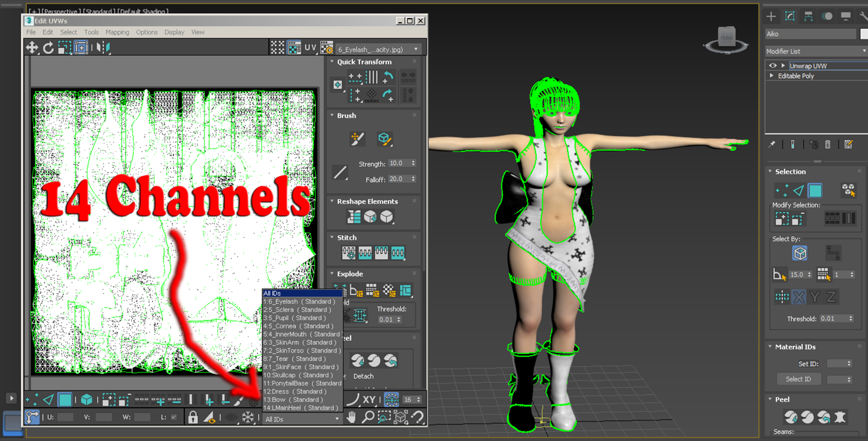Select the Freeform Mode tool in Edit UVWs
Screen dimensions: 868x441
tap(81, 47)
